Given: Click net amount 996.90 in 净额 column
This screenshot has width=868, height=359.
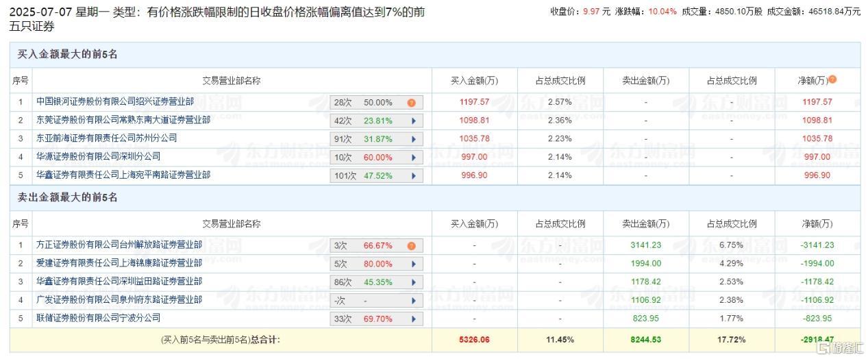Looking at the screenshot, I should (x=817, y=175).
